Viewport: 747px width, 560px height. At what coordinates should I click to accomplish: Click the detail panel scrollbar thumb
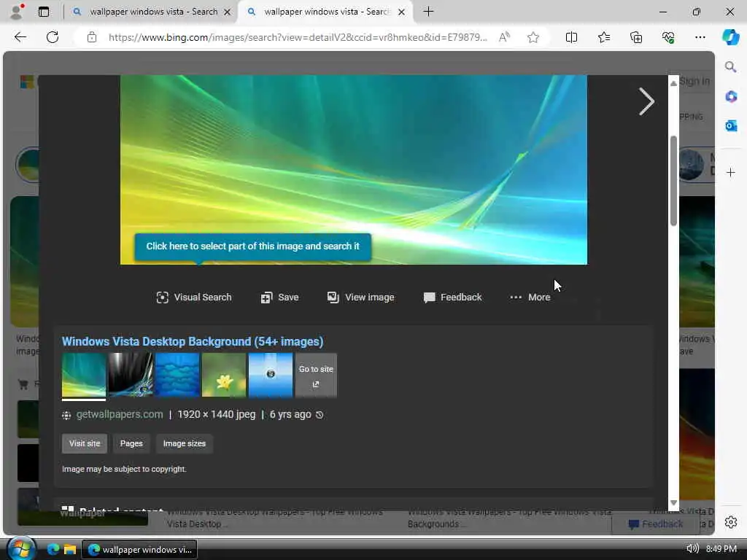click(x=673, y=181)
